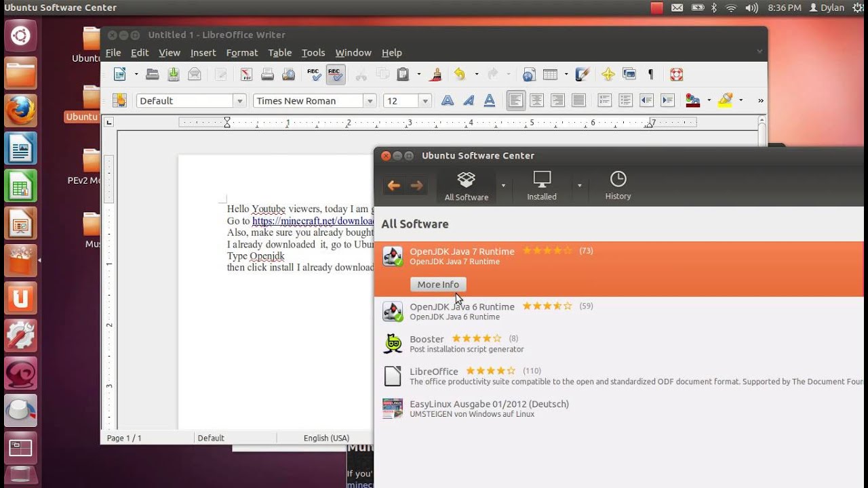Go back in Ubuntu Software Center
This screenshot has width=868, height=488.
pyautogui.click(x=394, y=186)
